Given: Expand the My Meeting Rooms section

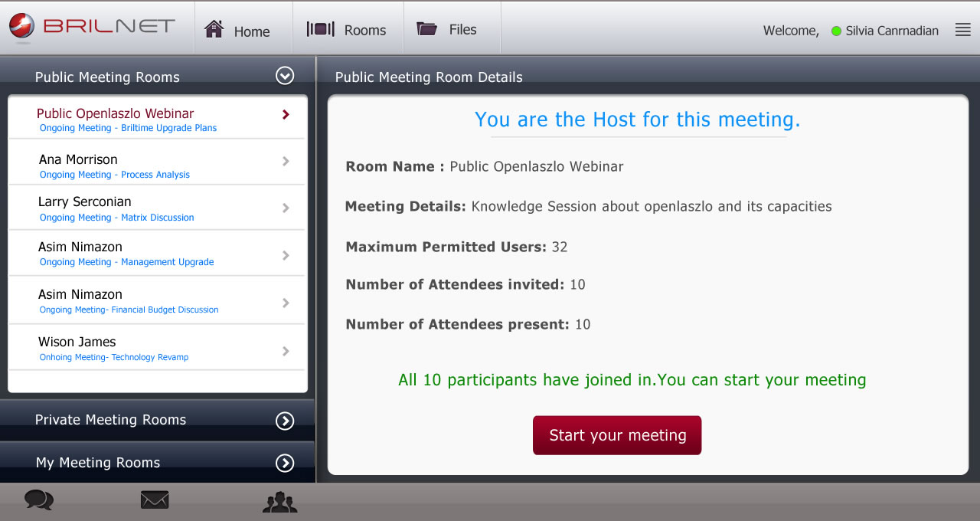Looking at the screenshot, I should [285, 463].
